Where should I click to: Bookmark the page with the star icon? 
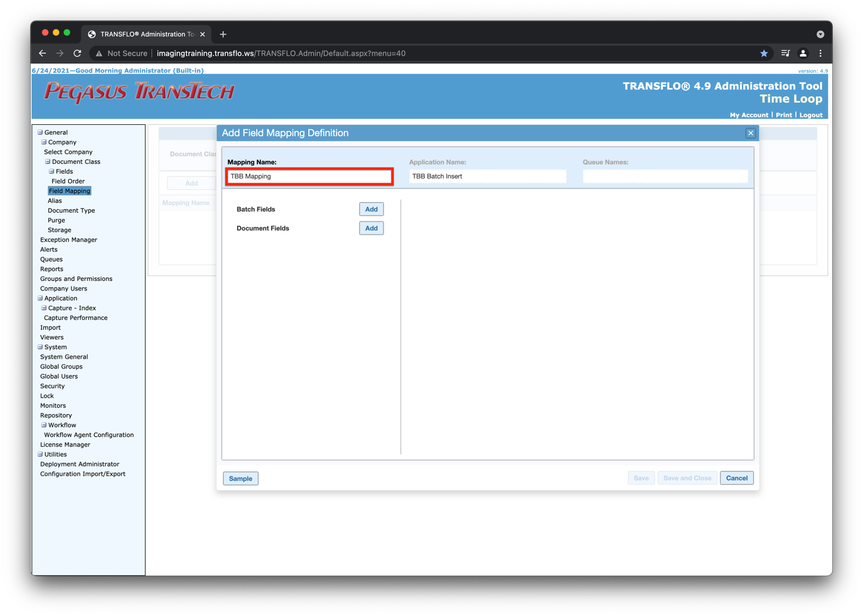pos(764,53)
